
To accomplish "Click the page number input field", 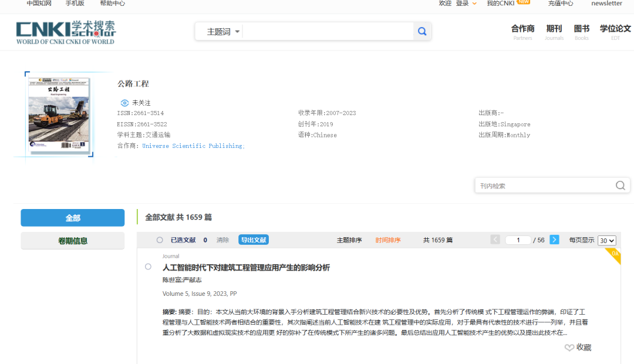I will [x=518, y=240].
